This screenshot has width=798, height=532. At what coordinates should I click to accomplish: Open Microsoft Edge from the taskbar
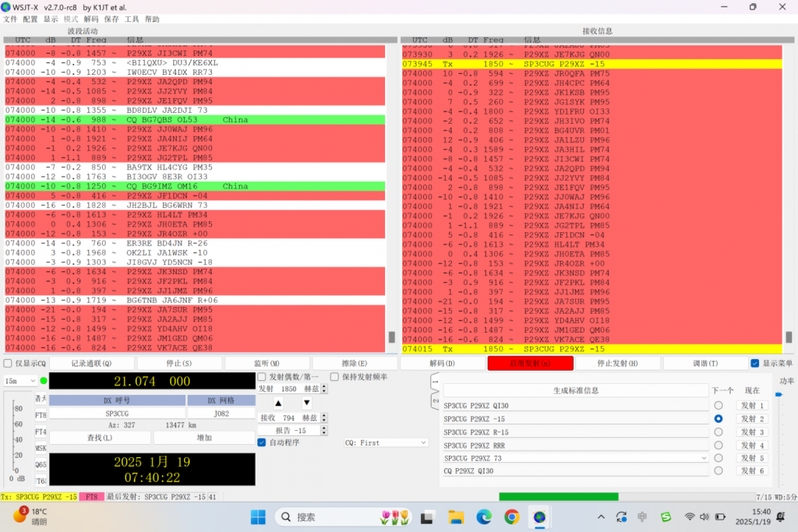(x=483, y=516)
